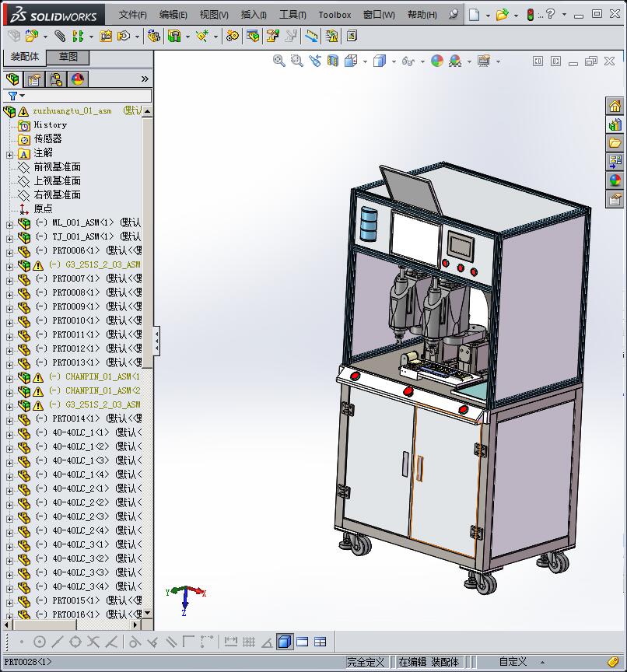Click the Zoom to Fit magnifier icon
This screenshot has width=627, height=672.
tap(279, 61)
